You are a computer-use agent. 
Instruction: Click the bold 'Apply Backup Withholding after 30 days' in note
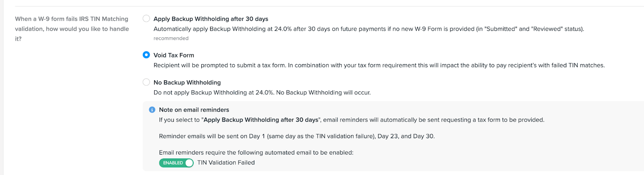261,120
